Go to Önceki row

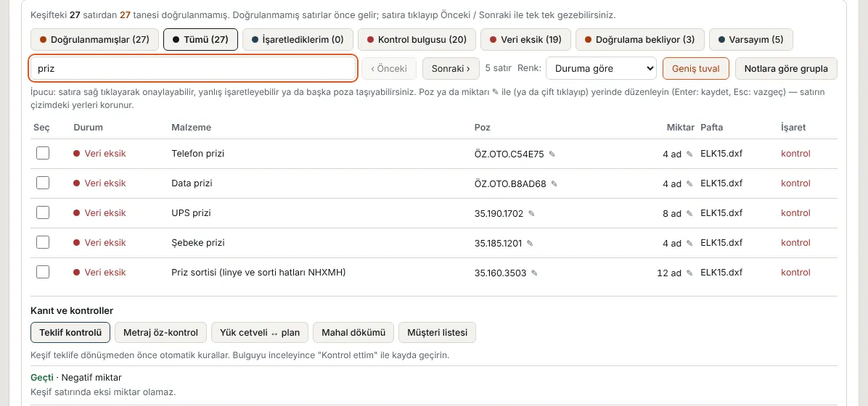click(389, 69)
